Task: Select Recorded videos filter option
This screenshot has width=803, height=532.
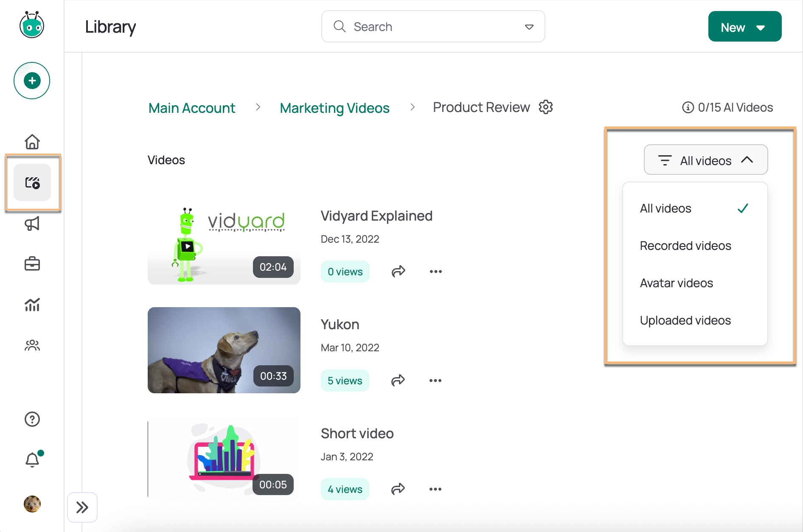Action: coord(695,246)
